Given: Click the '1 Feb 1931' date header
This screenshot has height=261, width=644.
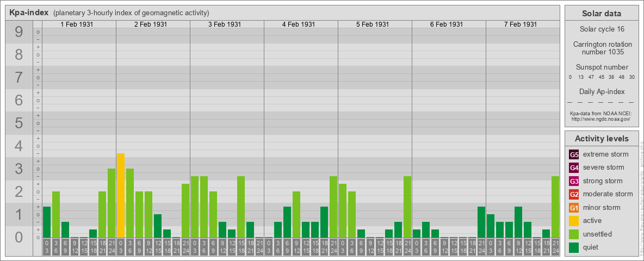Looking at the screenshot, I should coord(77,24).
